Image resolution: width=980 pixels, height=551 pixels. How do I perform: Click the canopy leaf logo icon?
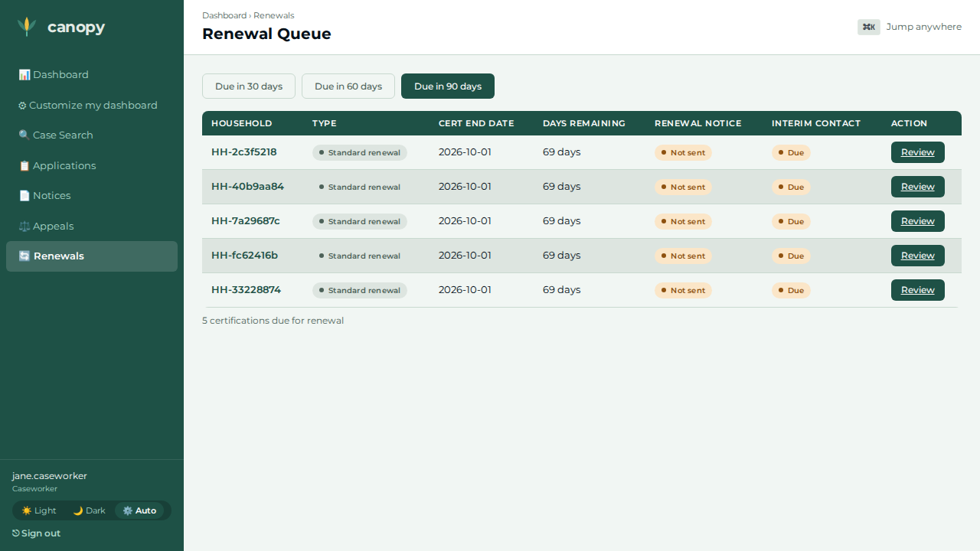[x=27, y=27]
